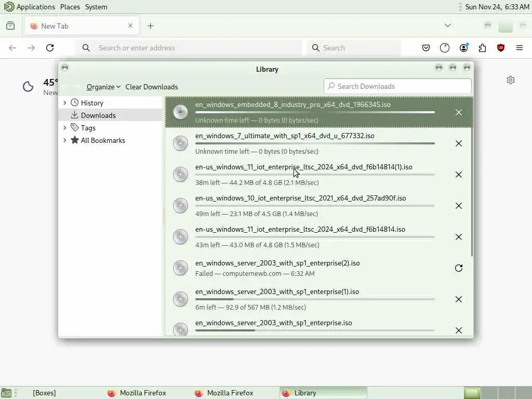The width and height of the screenshot is (532, 399).
Task: Expand the All Bookmarks tree item
Action: click(x=65, y=140)
